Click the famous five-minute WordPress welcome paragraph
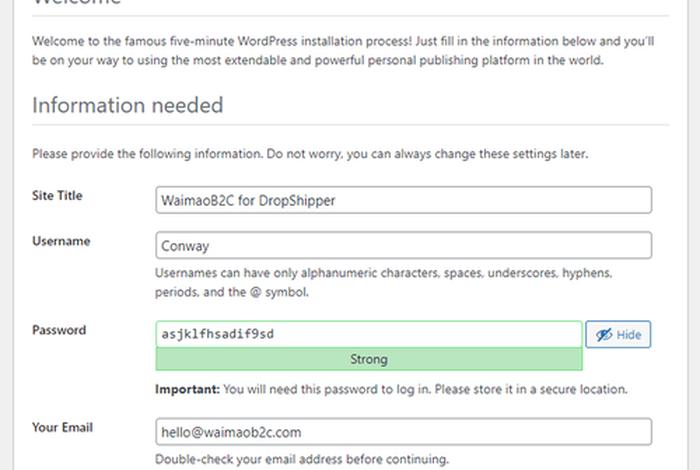Screen dimensions: 700x470 click(x=343, y=50)
